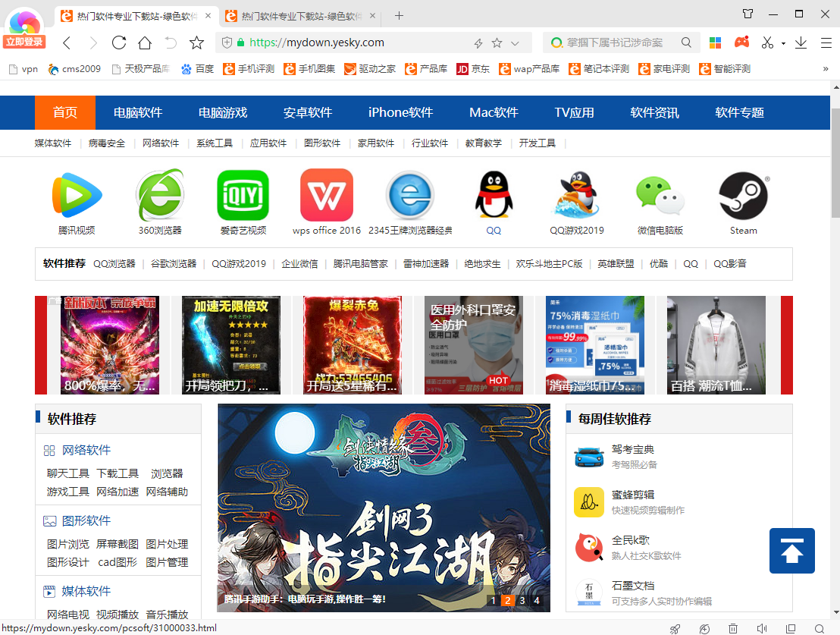The width and height of the screenshot is (840, 635).
Task: Switch to the second browser tab
Action: click(x=300, y=16)
